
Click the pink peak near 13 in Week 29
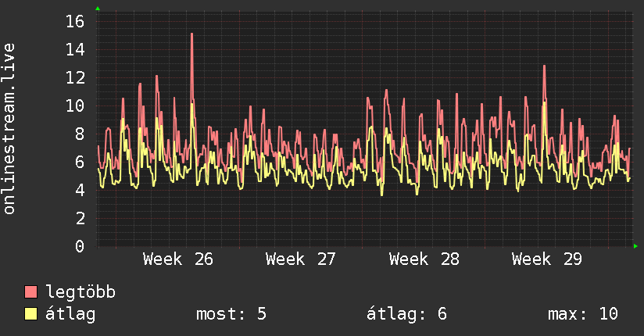click(544, 66)
